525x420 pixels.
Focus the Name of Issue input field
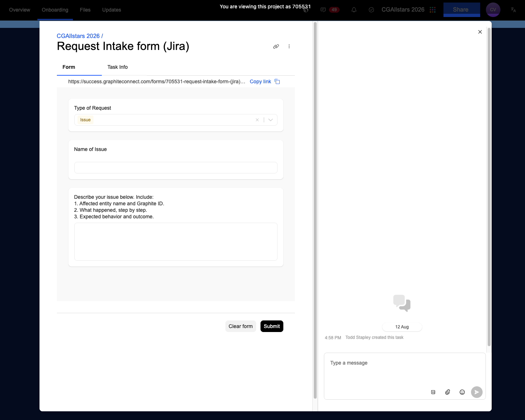[176, 168]
